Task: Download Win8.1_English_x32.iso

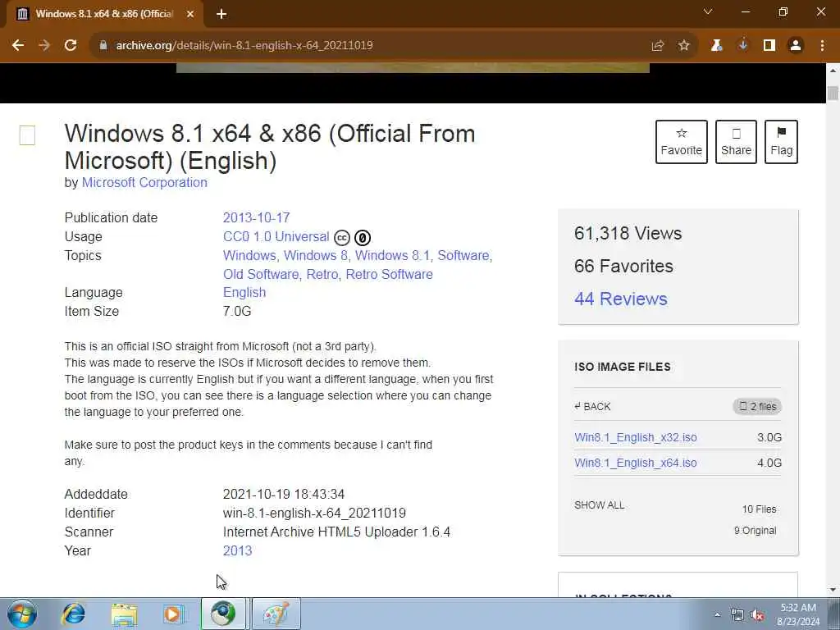Action: 636,438
